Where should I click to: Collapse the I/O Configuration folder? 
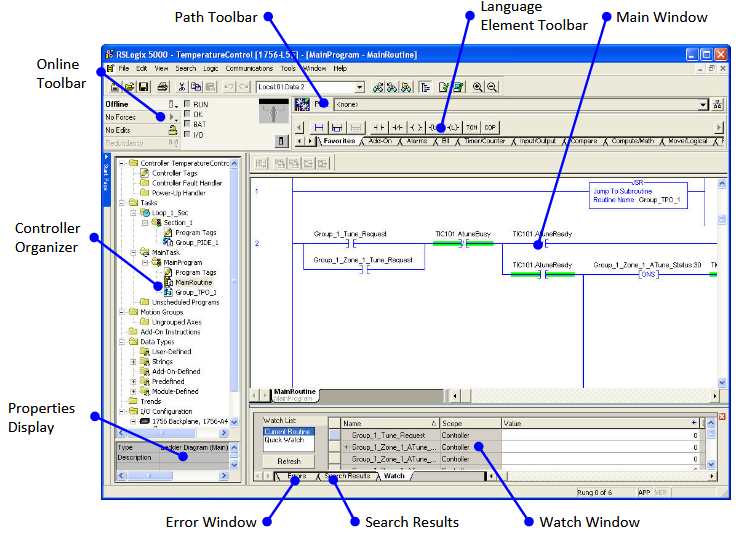122,411
